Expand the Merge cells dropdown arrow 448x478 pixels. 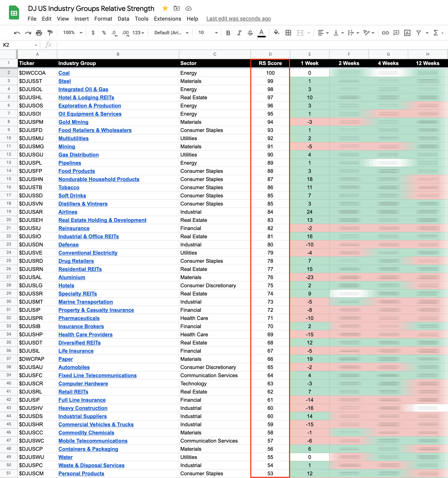pyautogui.click(x=309, y=33)
